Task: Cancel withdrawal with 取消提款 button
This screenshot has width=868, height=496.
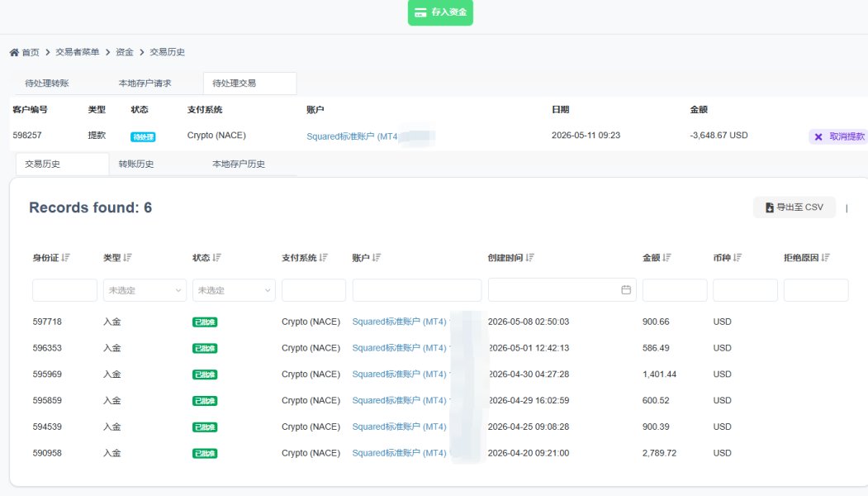Action: [x=839, y=136]
